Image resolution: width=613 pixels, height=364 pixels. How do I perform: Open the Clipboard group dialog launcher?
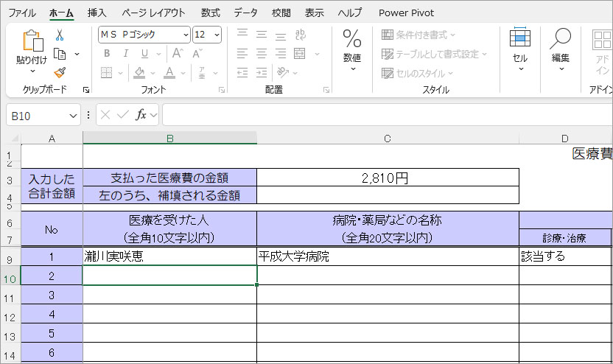point(86,90)
